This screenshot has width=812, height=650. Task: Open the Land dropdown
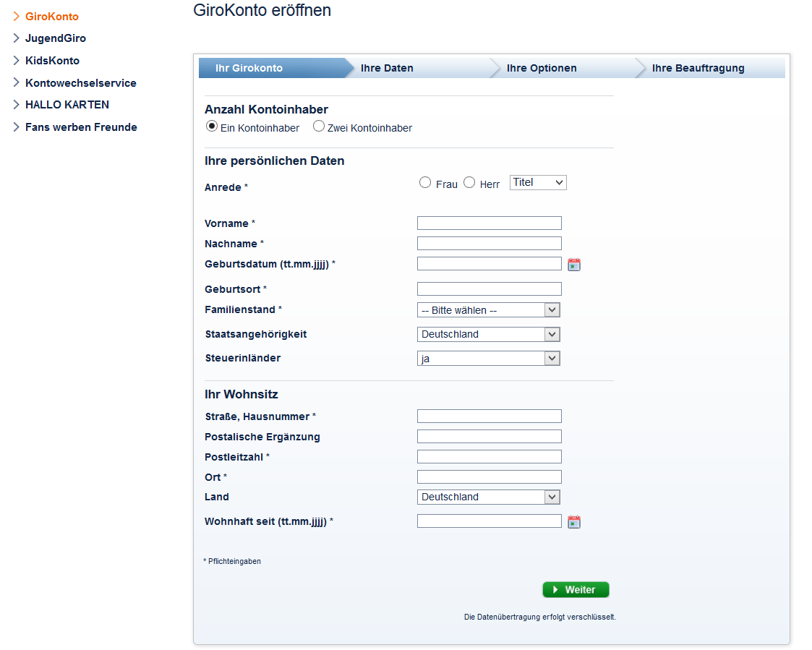click(x=488, y=497)
